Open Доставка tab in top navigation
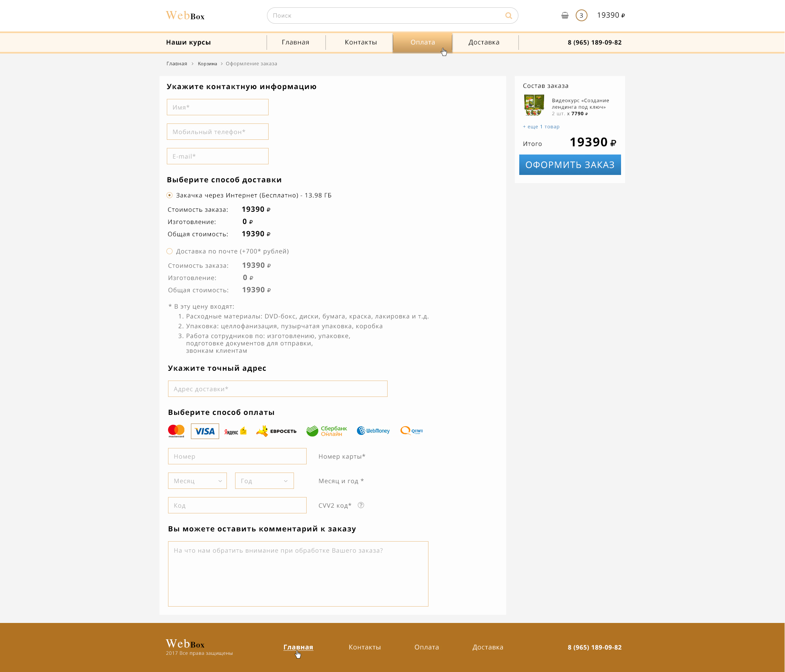The width and height of the screenshot is (785, 672). [484, 43]
